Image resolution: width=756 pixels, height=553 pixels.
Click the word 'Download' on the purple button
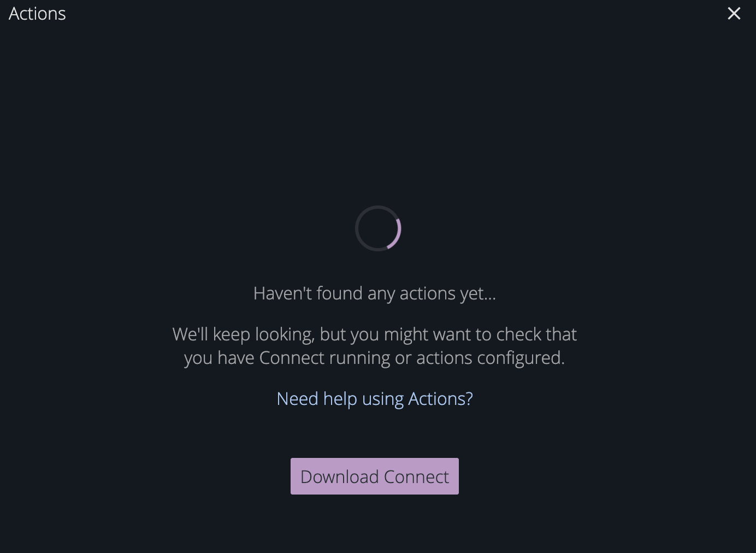(340, 476)
